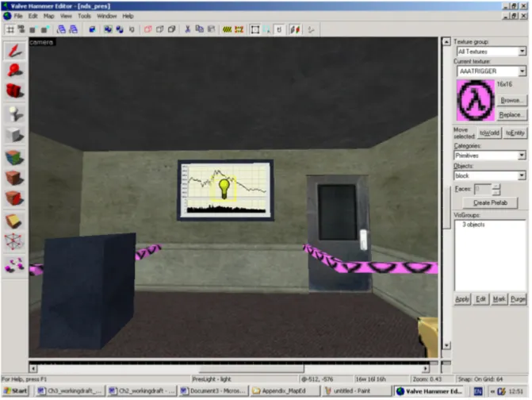Click the hide unselected objects icon
The height and width of the screenshot is (400, 532).
coord(160,30)
